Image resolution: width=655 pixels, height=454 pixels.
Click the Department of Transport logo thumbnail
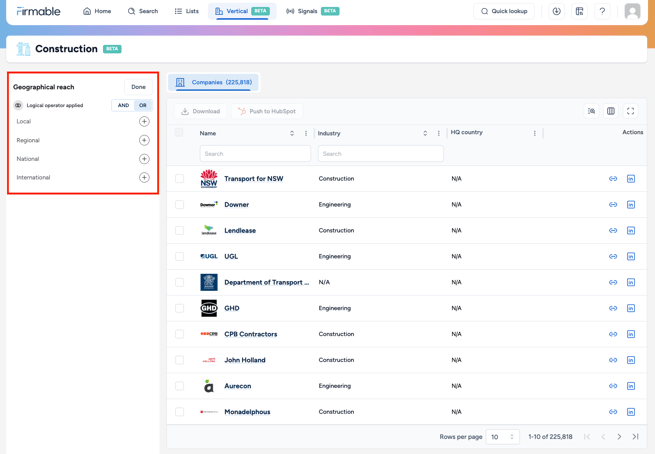pyautogui.click(x=209, y=282)
